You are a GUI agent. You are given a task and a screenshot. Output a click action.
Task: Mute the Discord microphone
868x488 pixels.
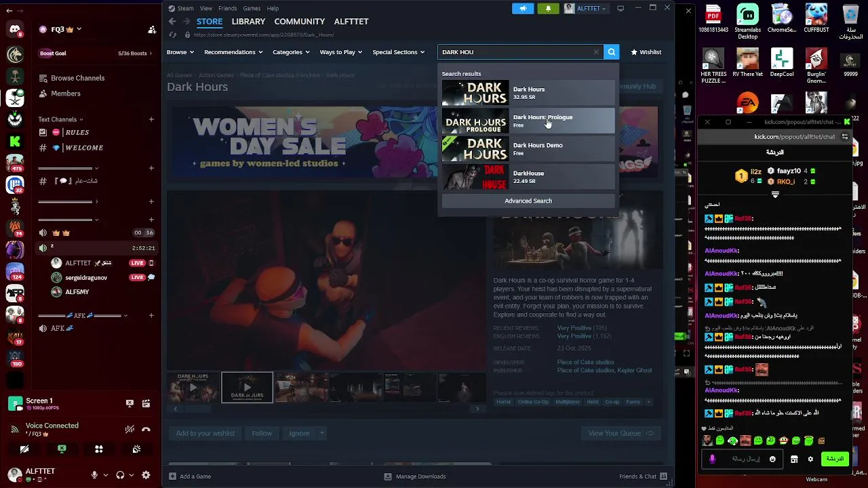[x=94, y=475]
